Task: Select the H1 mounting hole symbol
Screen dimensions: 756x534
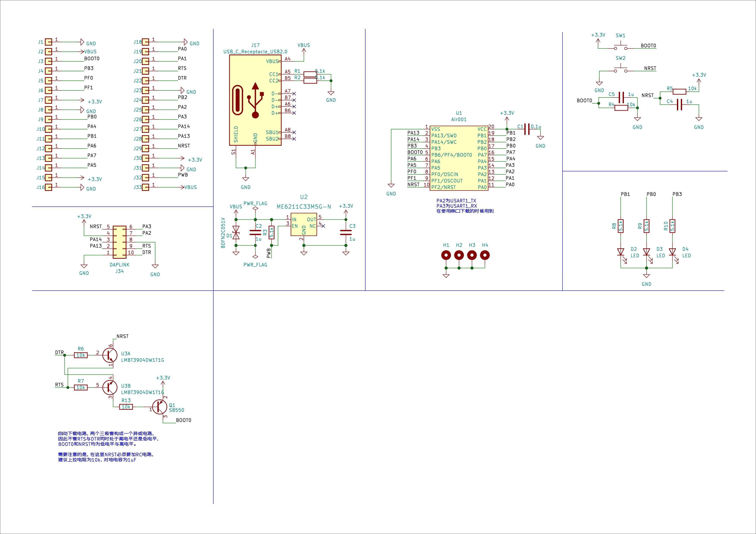Action: (x=446, y=255)
